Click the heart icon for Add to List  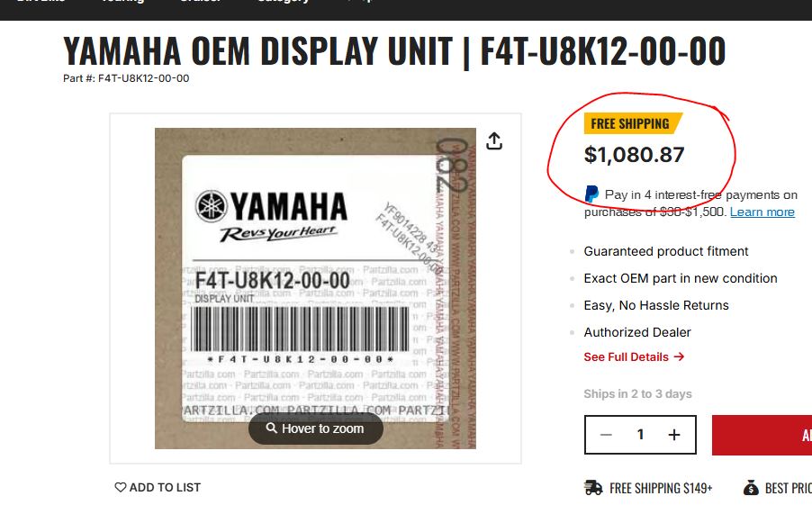pyautogui.click(x=120, y=487)
